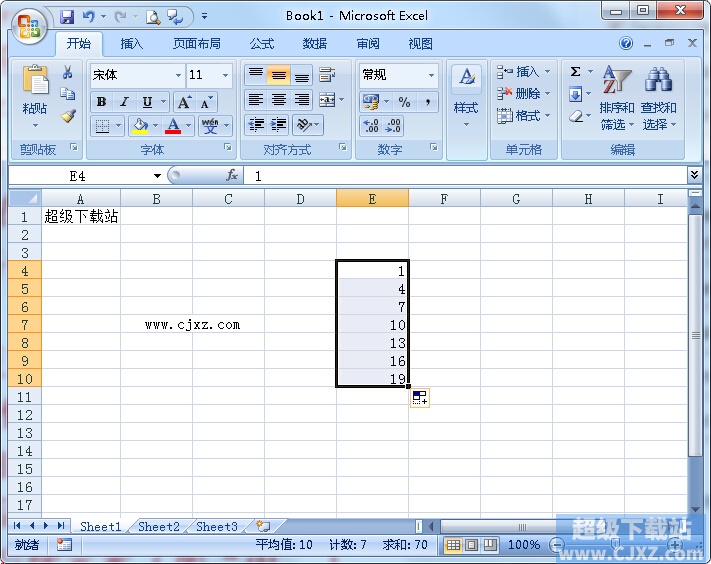Save the workbook via quick access toolbar
Viewport: 711px width, 564px height.
coord(67,17)
